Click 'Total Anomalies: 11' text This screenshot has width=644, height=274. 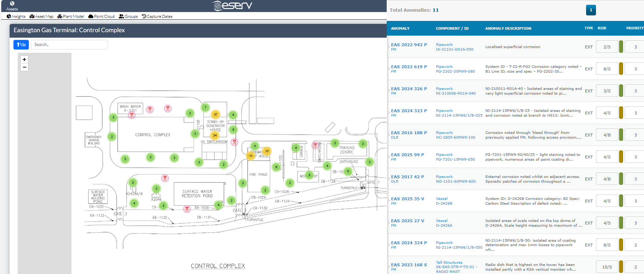(x=414, y=10)
